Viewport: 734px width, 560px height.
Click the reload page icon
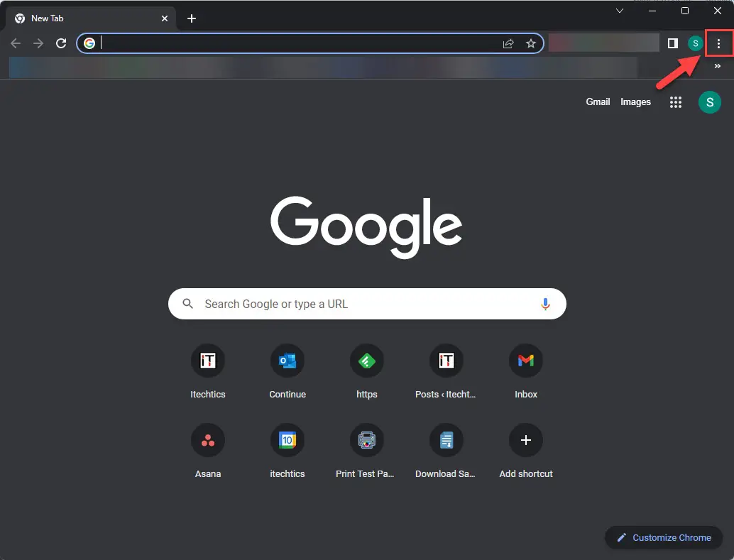(61, 43)
